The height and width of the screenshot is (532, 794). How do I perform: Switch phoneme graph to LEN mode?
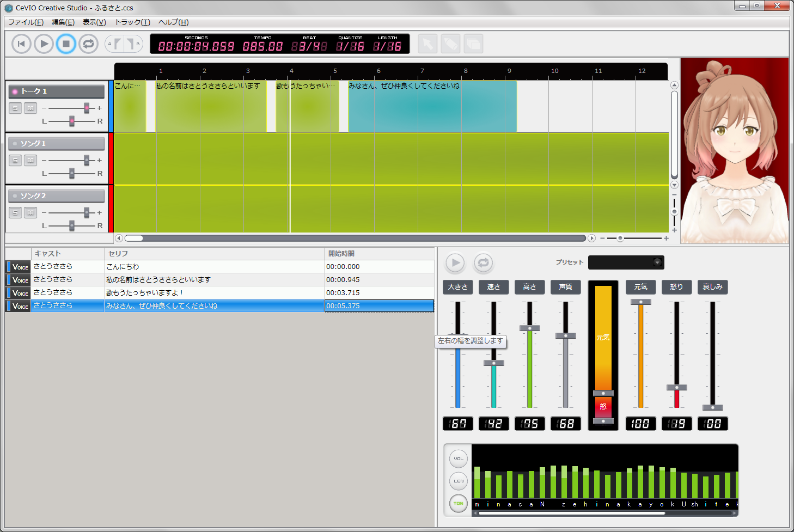coord(459,481)
